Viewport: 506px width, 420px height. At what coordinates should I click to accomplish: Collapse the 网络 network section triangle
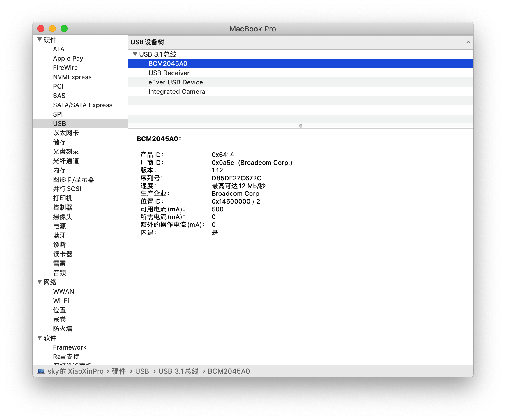point(40,282)
